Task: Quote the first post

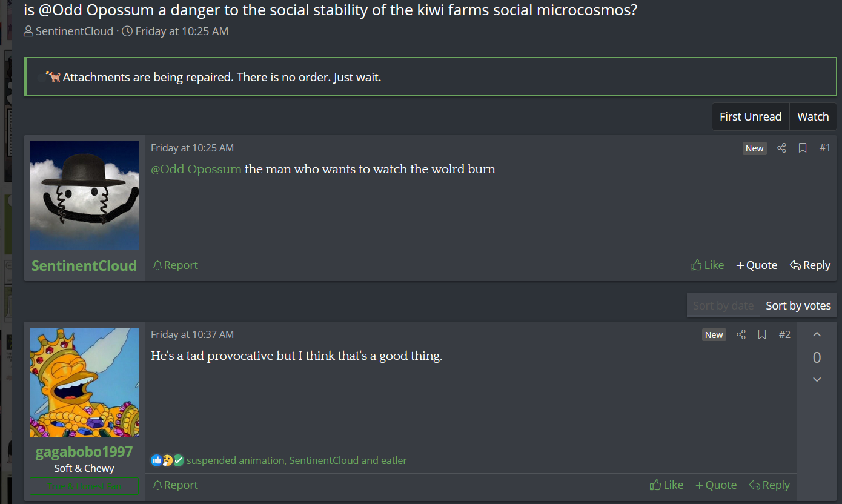Action: point(757,265)
